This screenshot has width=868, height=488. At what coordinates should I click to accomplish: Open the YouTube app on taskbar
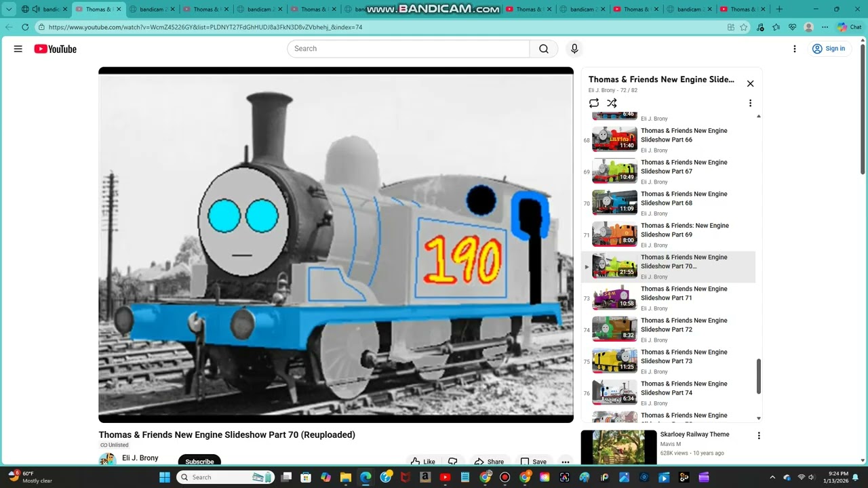(x=445, y=477)
